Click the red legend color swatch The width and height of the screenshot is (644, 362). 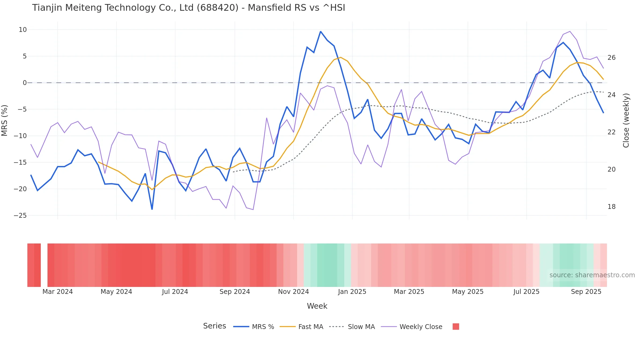(x=456, y=327)
